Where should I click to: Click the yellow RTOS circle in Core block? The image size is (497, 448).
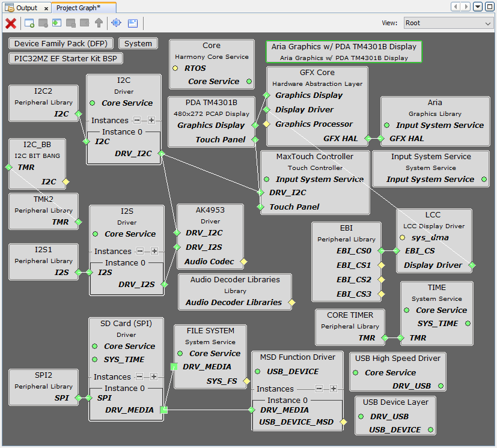click(x=175, y=68)
